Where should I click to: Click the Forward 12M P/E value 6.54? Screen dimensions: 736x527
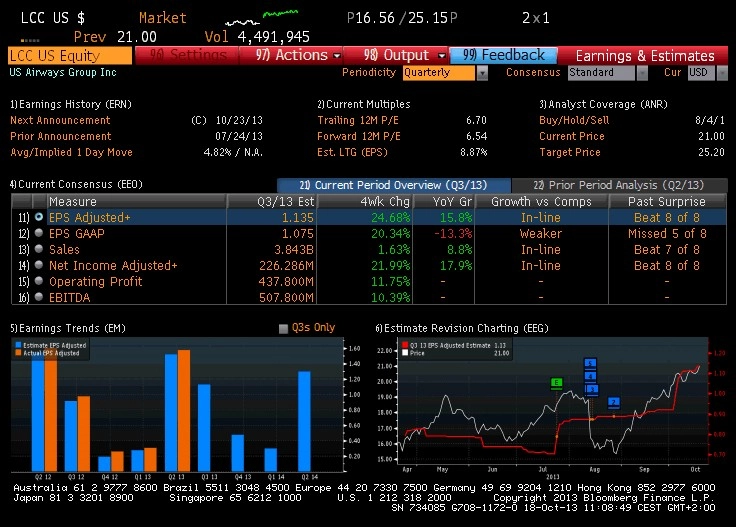click(476, 136)
